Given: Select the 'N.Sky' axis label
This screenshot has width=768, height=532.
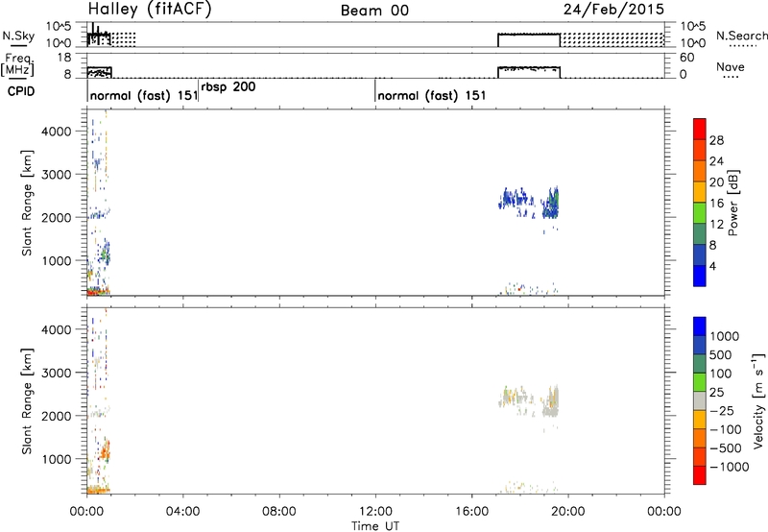Looking at the screenshot, I should [x=18, y=36].
